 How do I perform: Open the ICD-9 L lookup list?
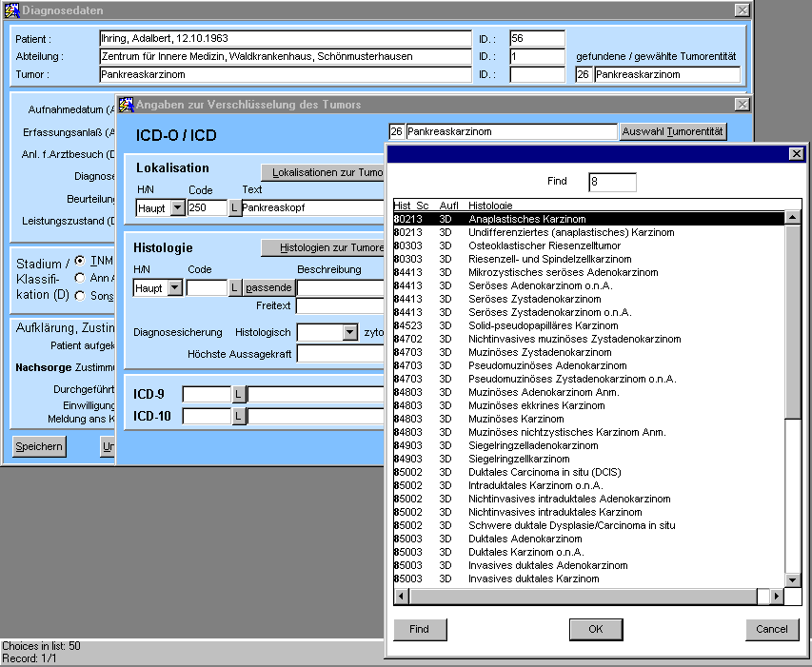239,394
